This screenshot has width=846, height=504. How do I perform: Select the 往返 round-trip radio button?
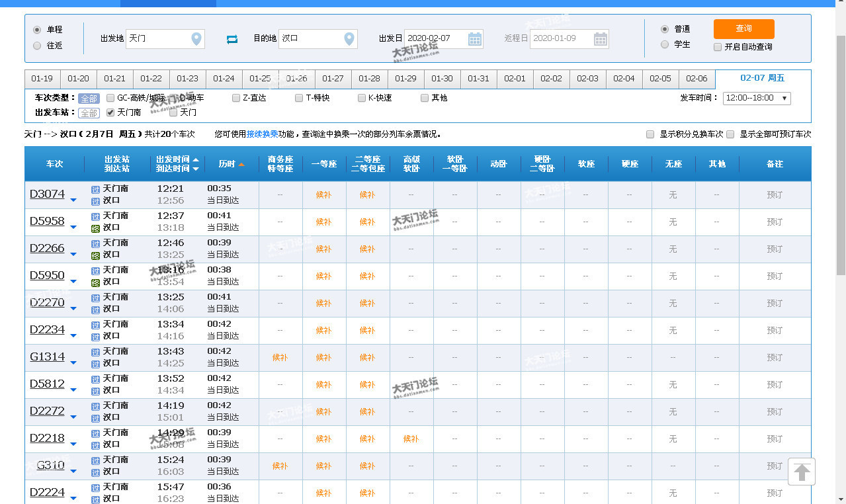37,46
